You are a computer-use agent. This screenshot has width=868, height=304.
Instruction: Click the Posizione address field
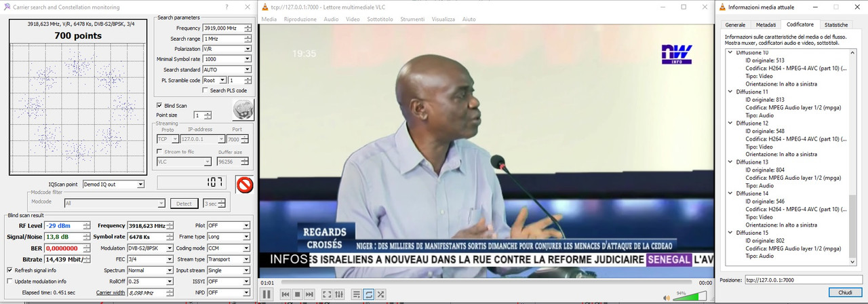[803, 279]
